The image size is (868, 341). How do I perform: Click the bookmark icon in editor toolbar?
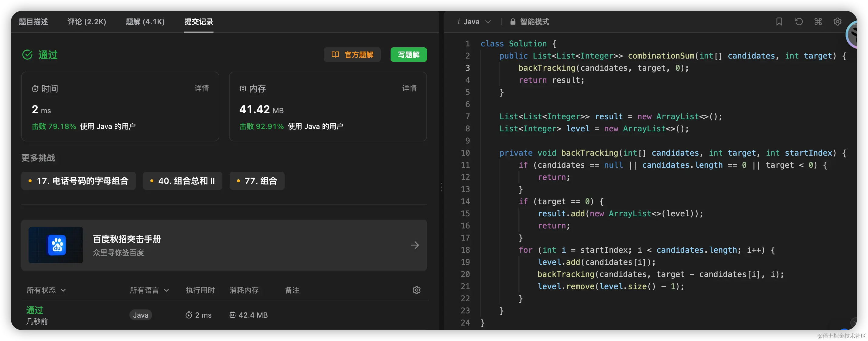(x=779, y=22)
